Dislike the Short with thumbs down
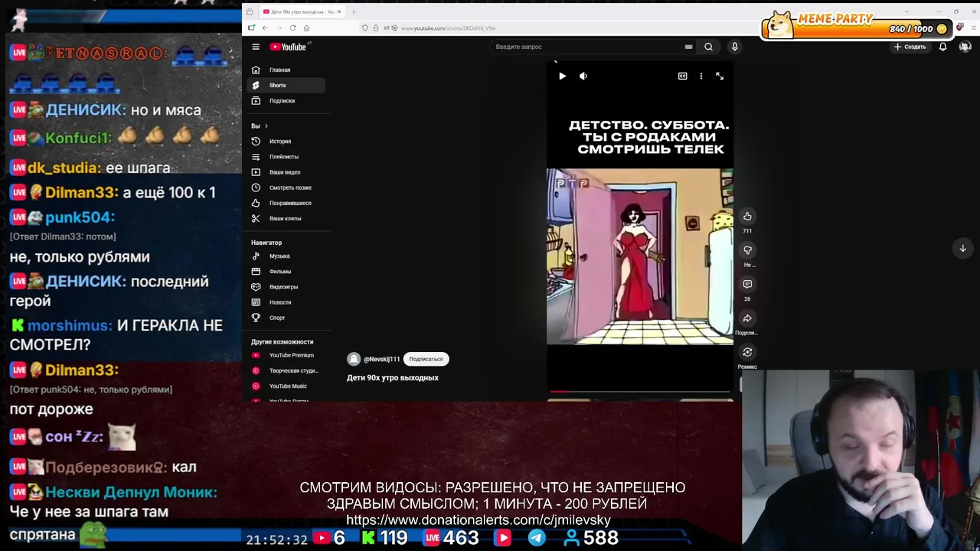This screenshot has width=980, height=551. point(747,250)
